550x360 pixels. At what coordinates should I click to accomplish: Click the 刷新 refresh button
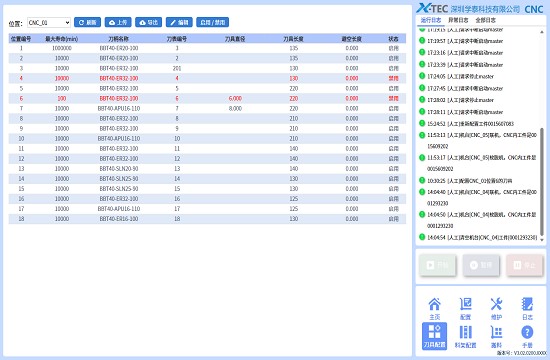pos(87,22)
